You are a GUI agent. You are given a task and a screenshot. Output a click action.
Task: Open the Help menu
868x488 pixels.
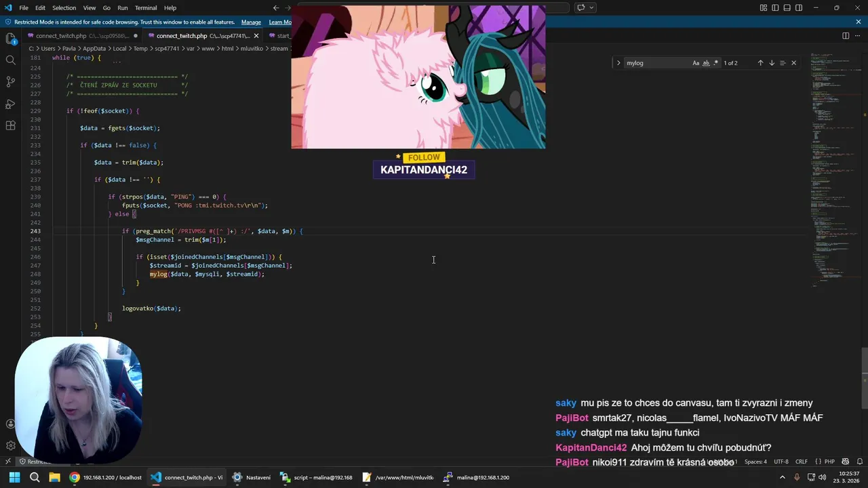point(170,7)
